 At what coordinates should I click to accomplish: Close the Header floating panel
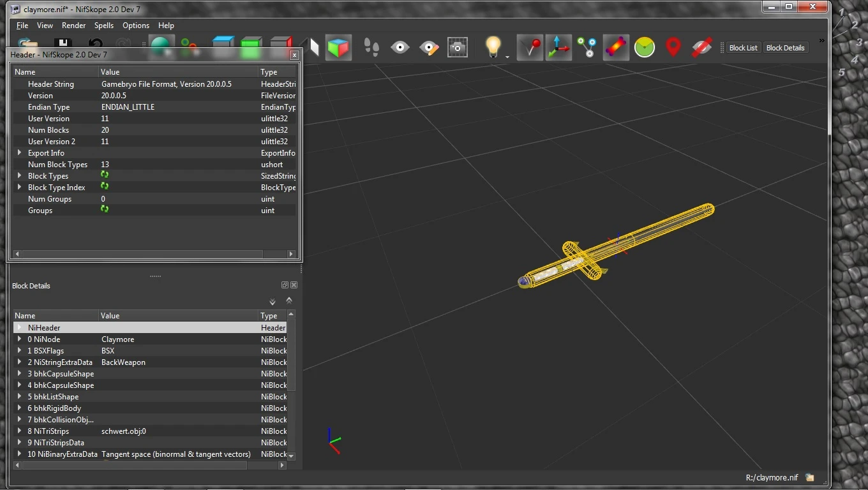click(x=294, y=55)
